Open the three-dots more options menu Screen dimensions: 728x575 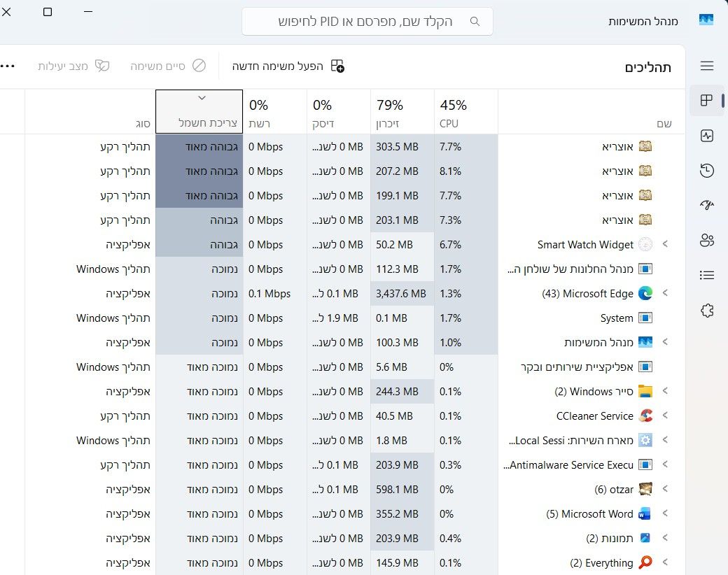pos(8,66)
